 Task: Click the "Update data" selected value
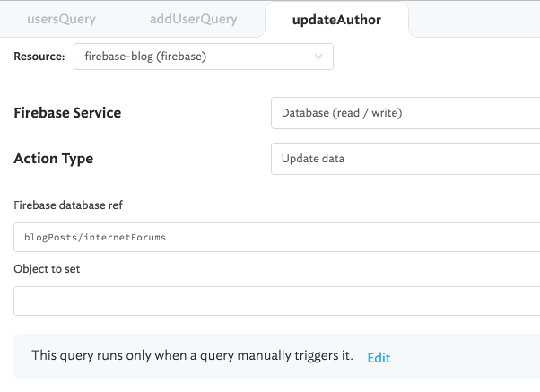pyautogui.click(x=313, y=159)
